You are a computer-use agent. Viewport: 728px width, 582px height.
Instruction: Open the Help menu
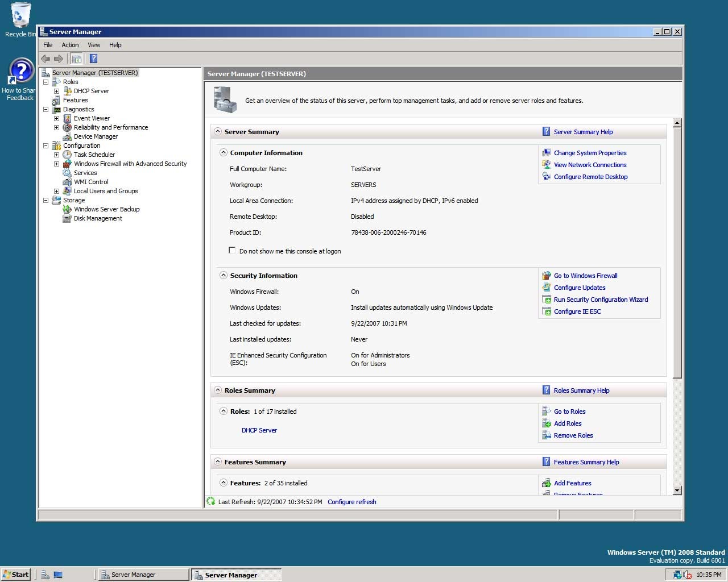tap(115, 45)
